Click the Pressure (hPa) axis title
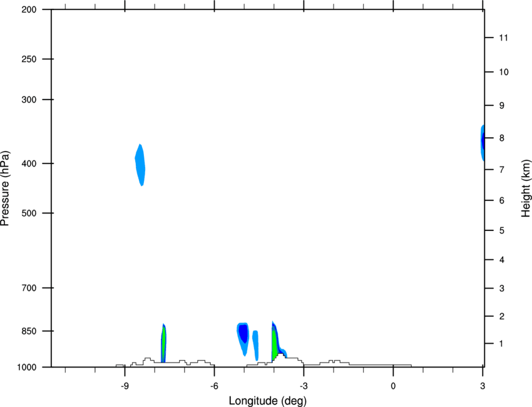This screenshot has width=532, height=407. tap(5, 188)
